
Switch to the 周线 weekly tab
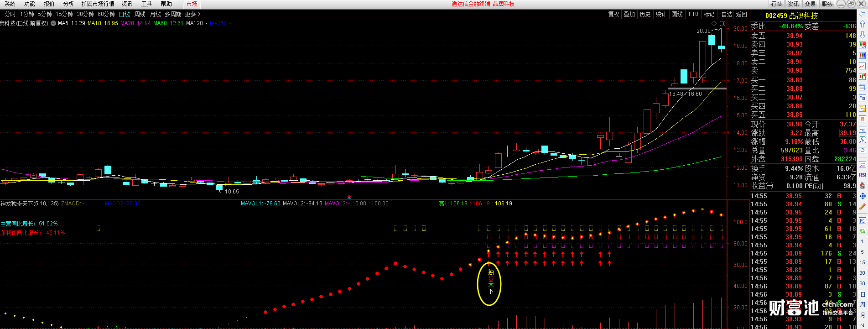click(x=140, y=14)
